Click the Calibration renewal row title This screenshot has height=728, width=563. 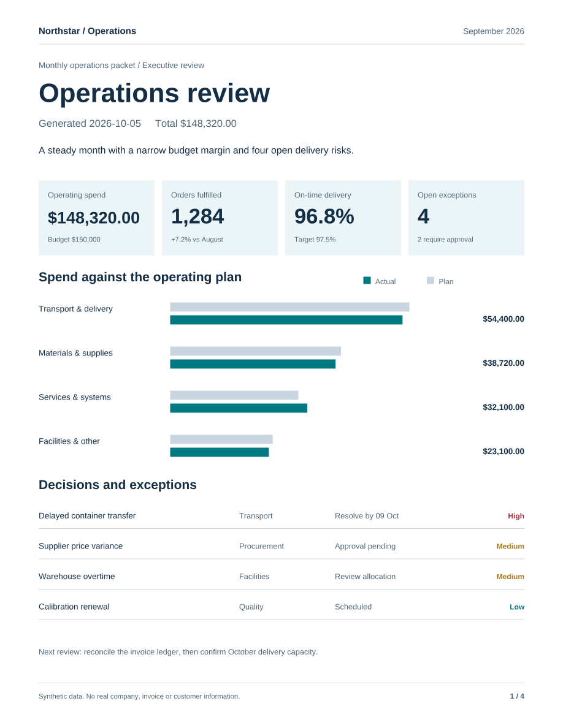click(74, 607)
